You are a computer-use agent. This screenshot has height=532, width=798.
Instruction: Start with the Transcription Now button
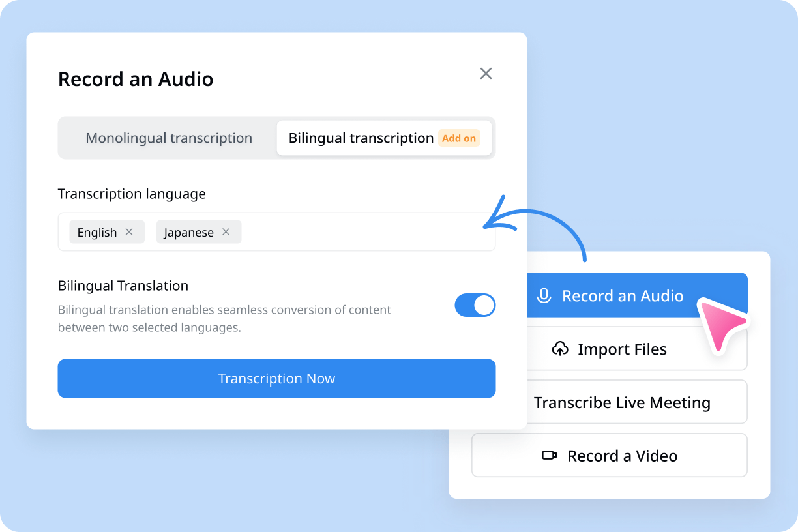click(276, 379)
